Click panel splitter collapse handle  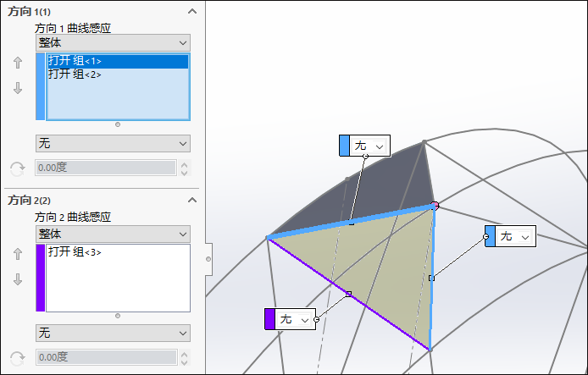click(208, 259)
